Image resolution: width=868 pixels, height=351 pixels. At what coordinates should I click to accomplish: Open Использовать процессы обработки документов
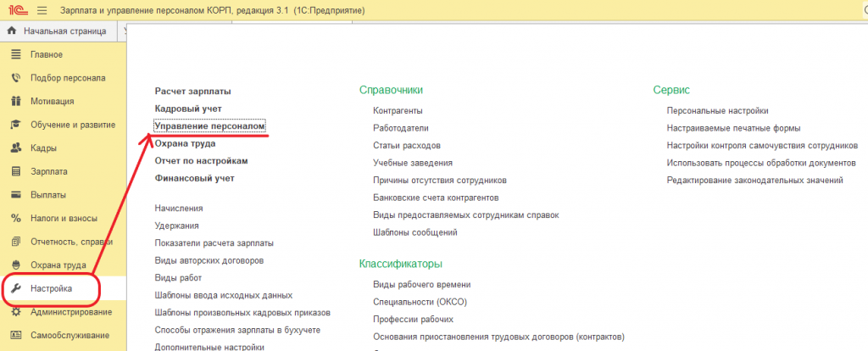(761, 163)
